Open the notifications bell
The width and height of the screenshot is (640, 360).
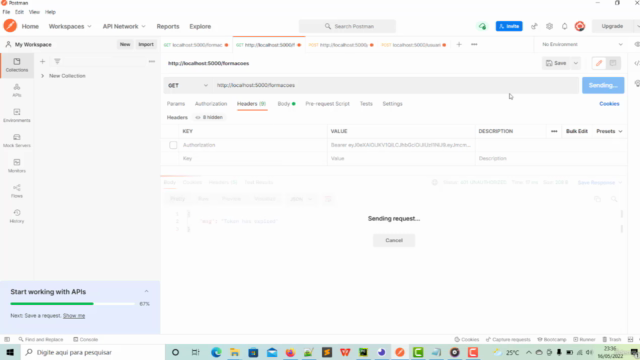564,26
